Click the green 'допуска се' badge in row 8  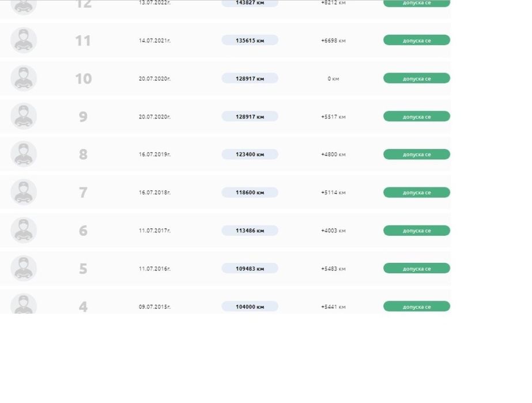coord(416,155)
